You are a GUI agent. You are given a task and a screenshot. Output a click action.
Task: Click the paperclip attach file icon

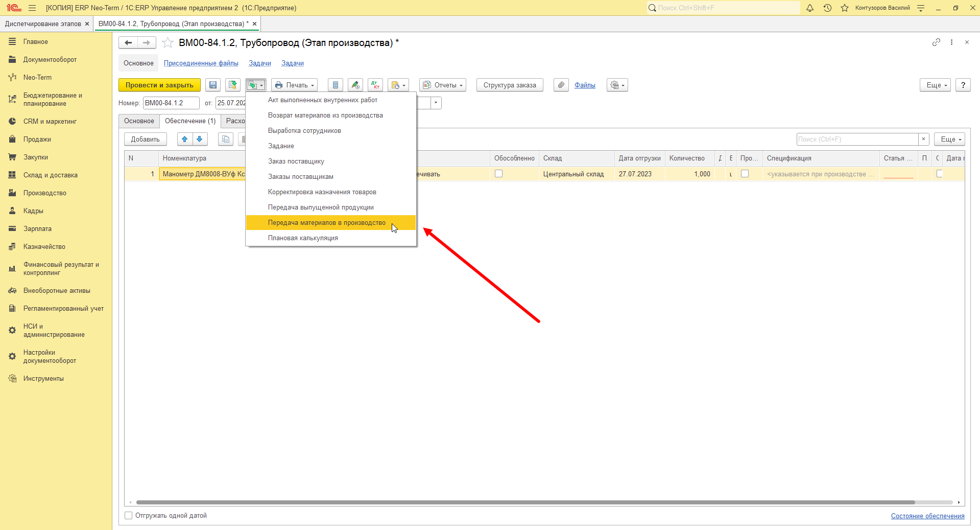tap(561, 85)
